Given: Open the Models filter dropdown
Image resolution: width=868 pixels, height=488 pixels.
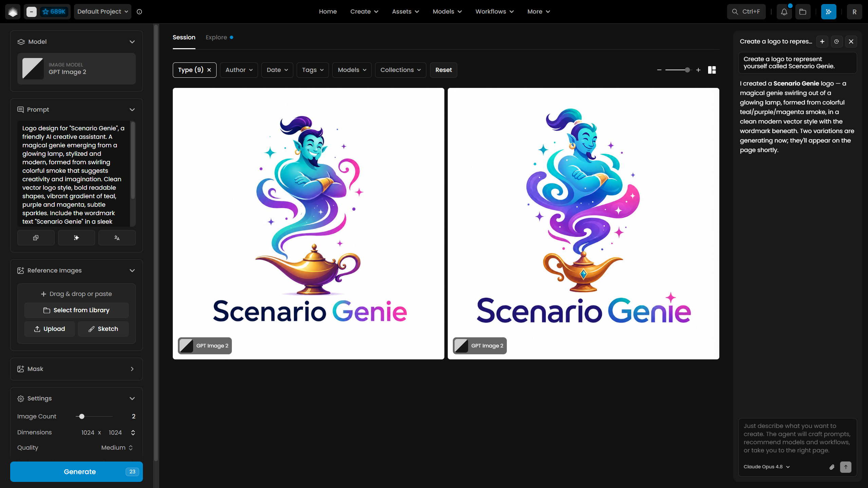Looking at the screenshot, I should click(x=352, y=70).
